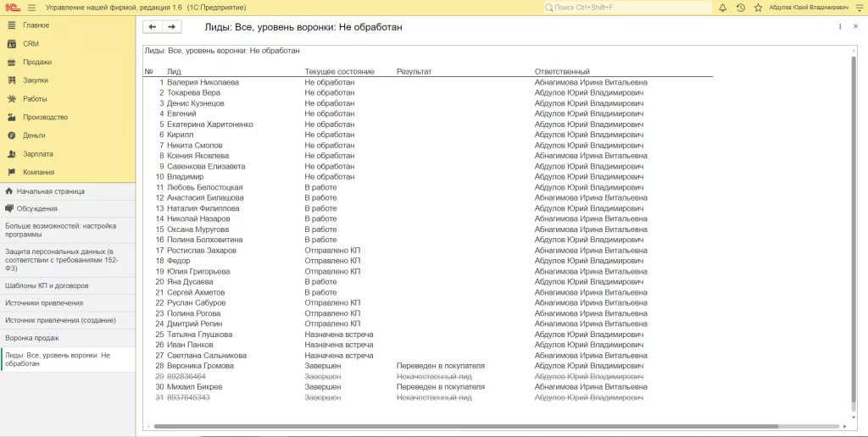Open CRM section
Viewport: 868px width, 437px height.
31,44
